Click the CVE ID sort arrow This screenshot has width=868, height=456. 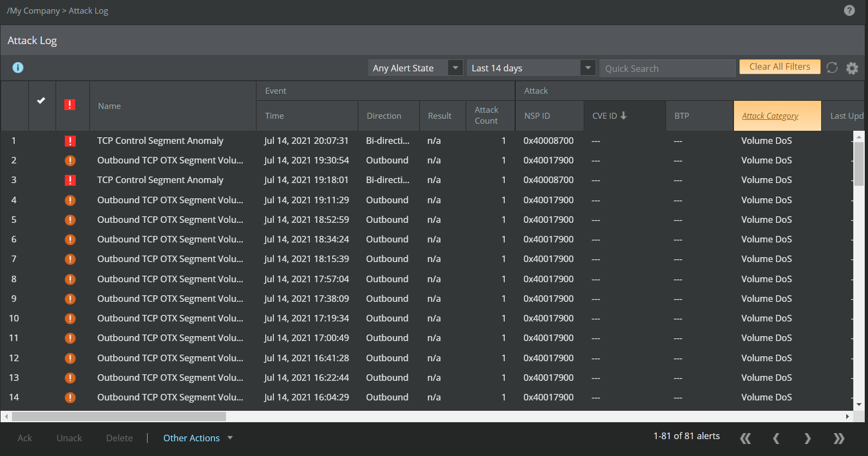pyautogui.click(x=624, y=115)
